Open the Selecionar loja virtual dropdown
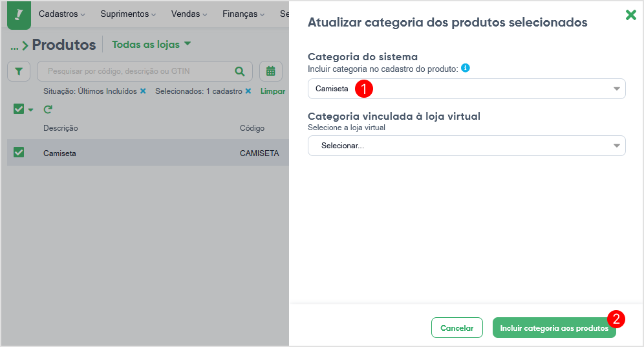The image size is (644, 347). (467, 146)
